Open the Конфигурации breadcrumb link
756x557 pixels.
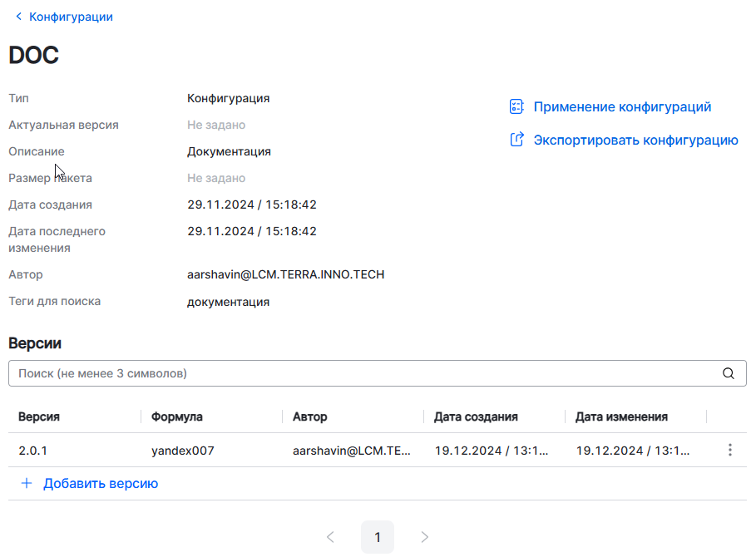point(71,17)
